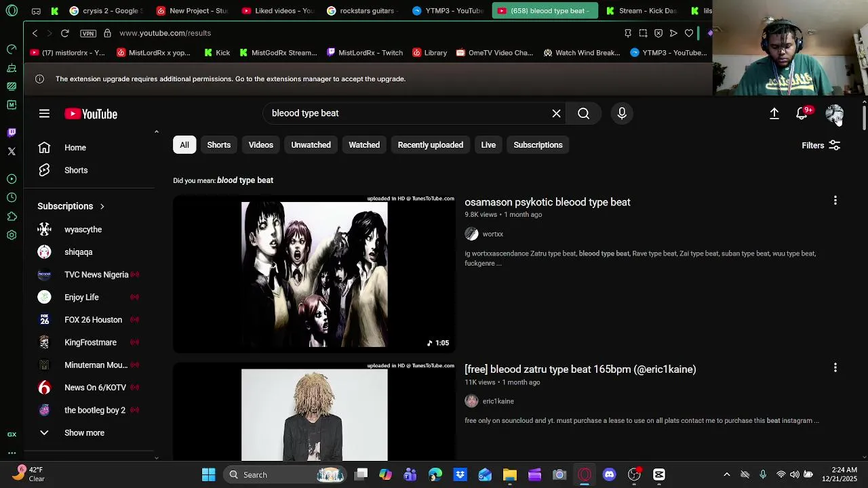Open News On 6/KOTV subscription

coord(94,388)
